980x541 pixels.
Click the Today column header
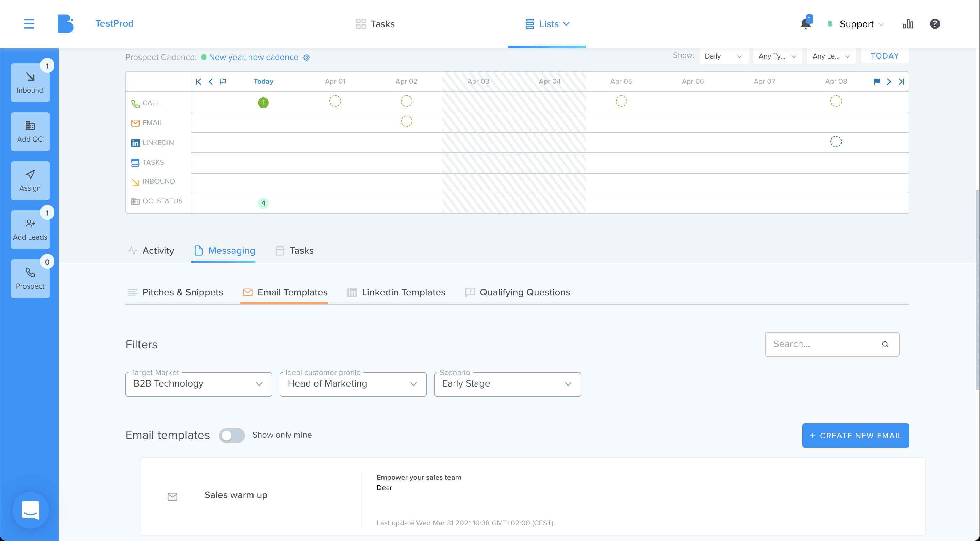coord(263,81)
